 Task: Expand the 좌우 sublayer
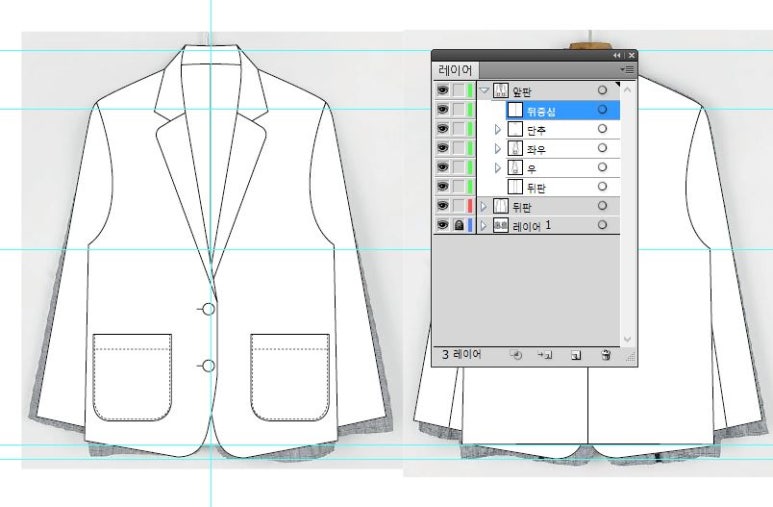click(498, 149)
